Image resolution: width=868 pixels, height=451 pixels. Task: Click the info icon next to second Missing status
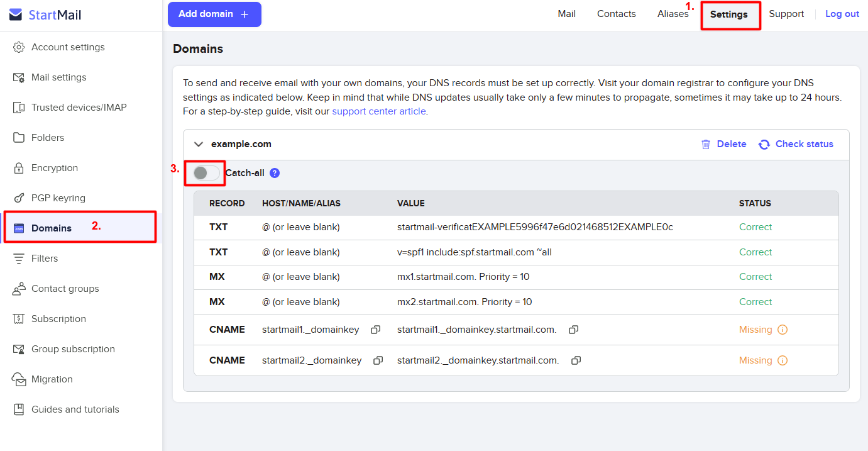783,360
